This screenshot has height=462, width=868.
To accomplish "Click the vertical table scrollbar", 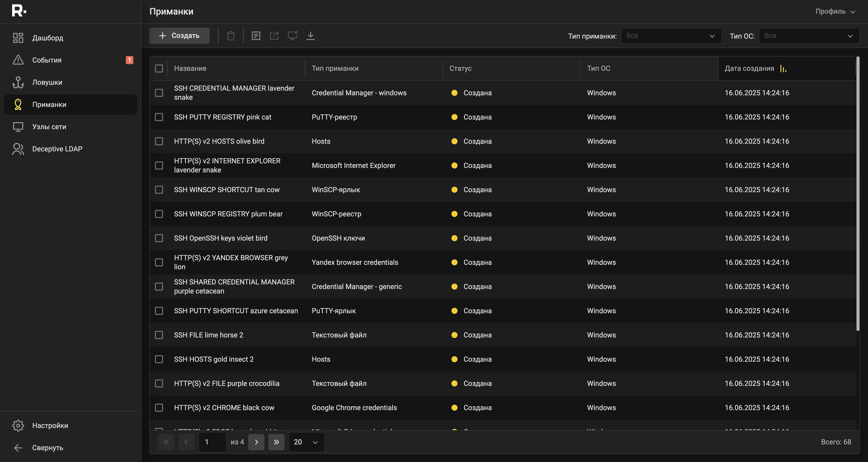I will [x=858, y=194].
